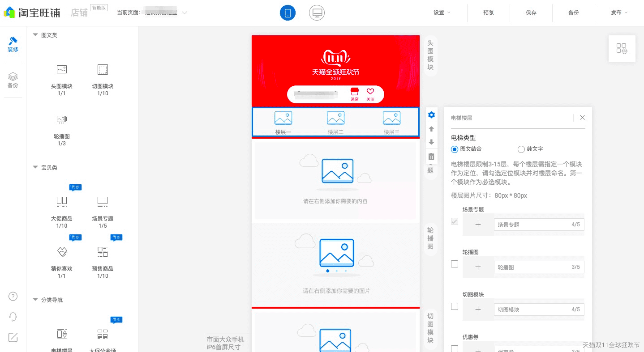Screen dimensions: 644x352
Task: Check the 轮播图 floor checkbox
Action: coord(455,264)
